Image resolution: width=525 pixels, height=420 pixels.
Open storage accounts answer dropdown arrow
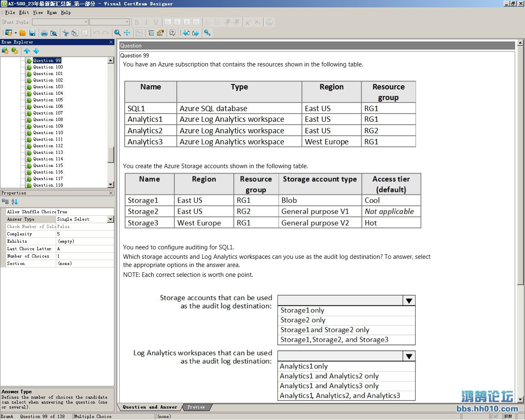tap(409, 301)
